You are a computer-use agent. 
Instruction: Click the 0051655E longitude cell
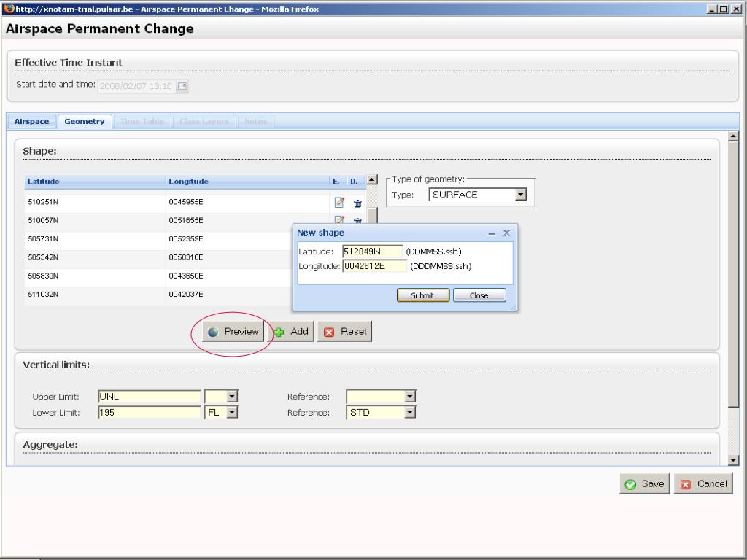[247, 220]
